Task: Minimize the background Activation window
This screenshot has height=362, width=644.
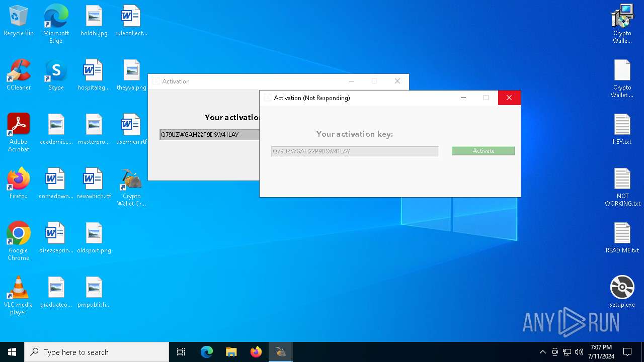Action: [x=352, y=81]
